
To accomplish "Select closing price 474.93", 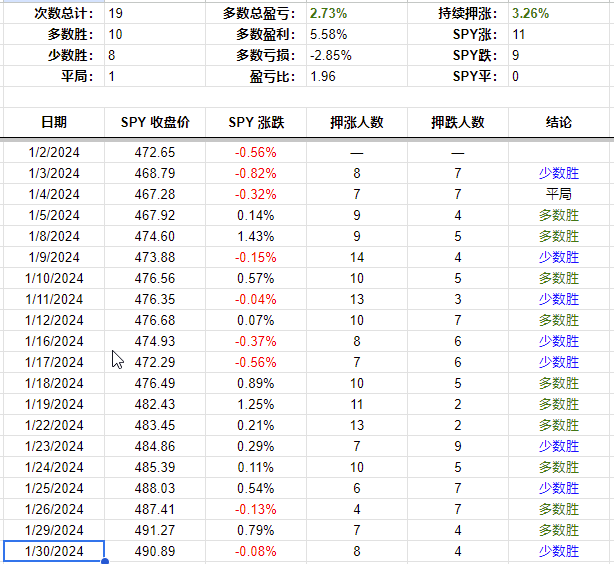I will [x=155, y=341].
